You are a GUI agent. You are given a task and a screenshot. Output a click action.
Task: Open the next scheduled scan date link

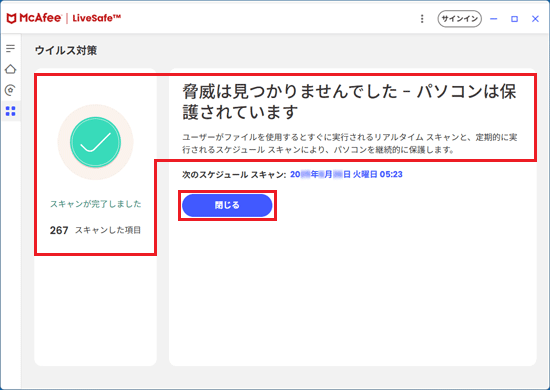[346, 174]
